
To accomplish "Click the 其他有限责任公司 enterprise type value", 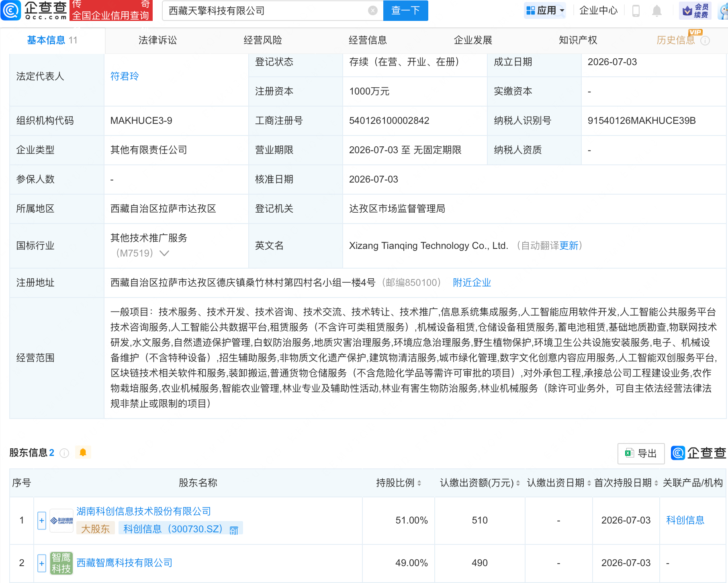I will 149,150.
